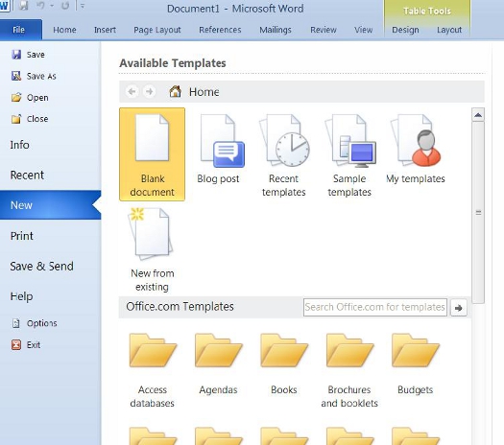Open Sample templates
The image size is (504, 445).
(349, 155)
